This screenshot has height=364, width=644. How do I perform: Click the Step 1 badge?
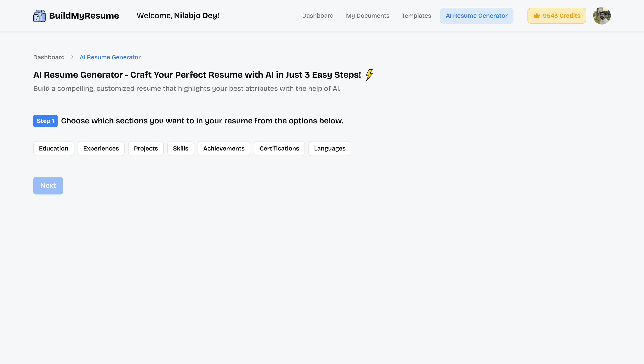point(45,121)
